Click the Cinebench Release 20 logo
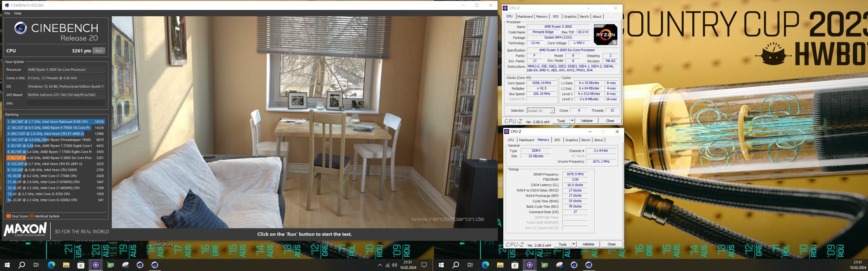Viewport: 868px width, 271px height. pos(56,32)
